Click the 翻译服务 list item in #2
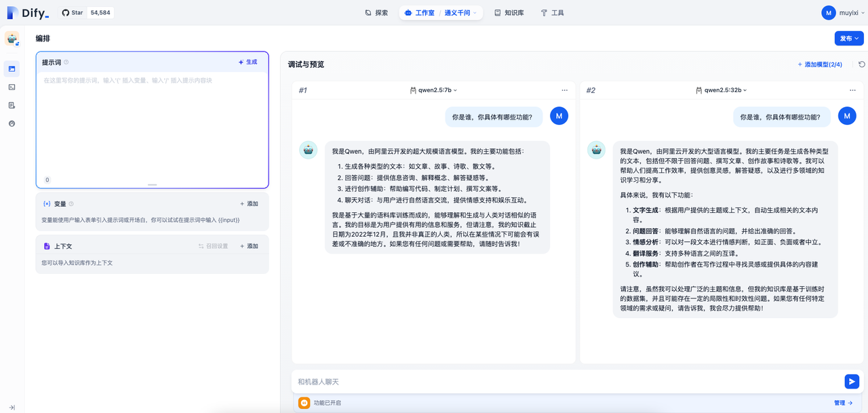Image resolution: width=868 pixels, height=413 pixels. (689, 253)
